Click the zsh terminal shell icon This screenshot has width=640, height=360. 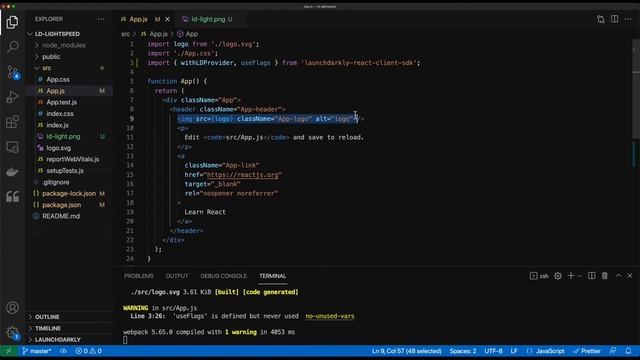[x=533, y=276]
